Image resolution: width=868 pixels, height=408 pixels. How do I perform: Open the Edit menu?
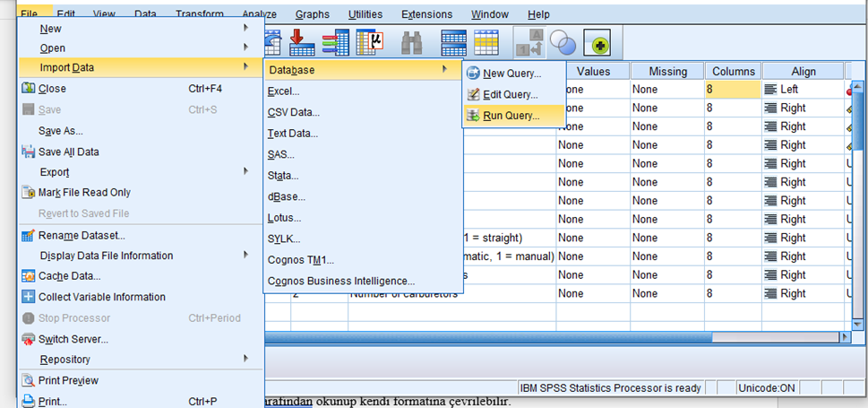[66, 14]
